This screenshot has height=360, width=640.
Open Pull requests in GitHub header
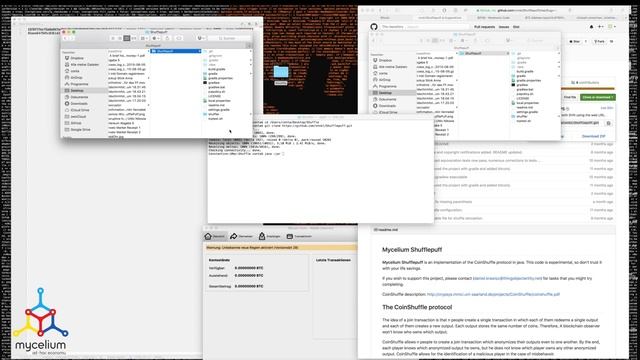click(484, 27)
